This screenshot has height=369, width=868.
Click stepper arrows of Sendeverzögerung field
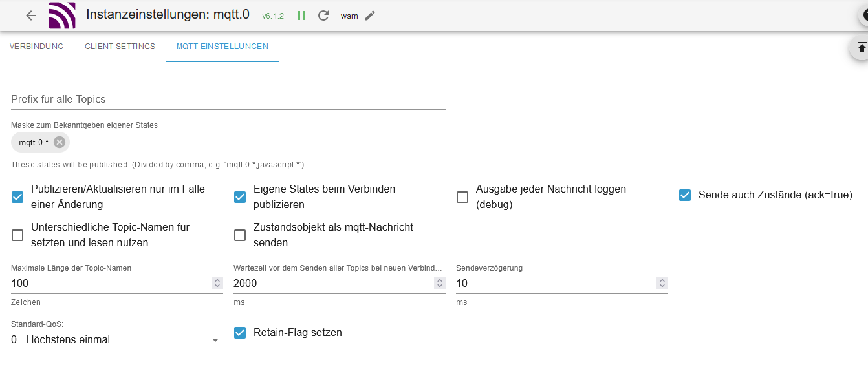click(662, 283)
